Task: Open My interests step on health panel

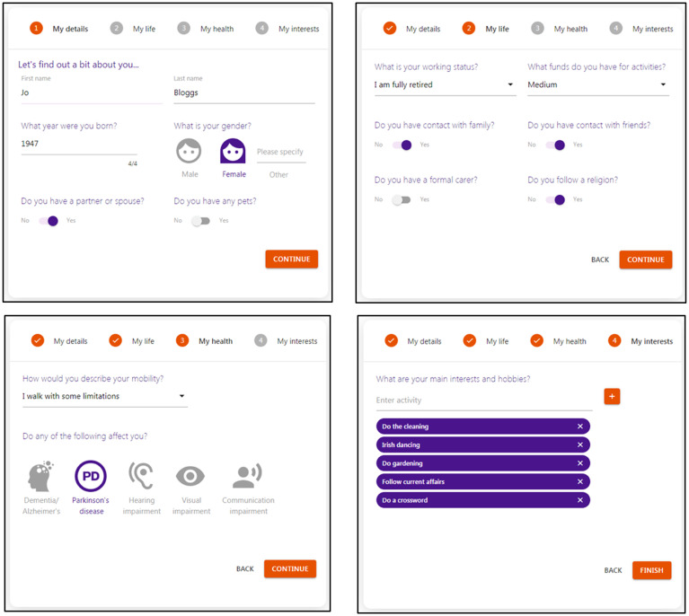Action: (286, 341)
